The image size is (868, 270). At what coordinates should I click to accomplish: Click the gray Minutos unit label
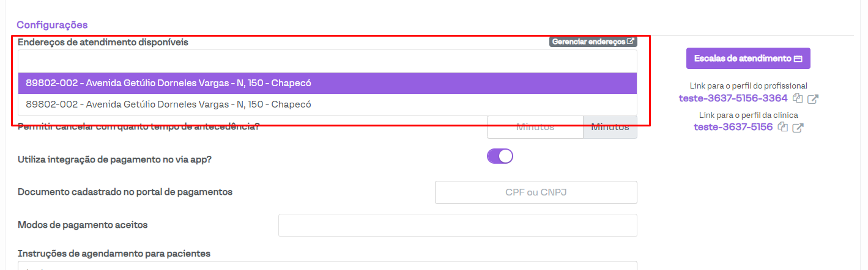tap(610, 128)
